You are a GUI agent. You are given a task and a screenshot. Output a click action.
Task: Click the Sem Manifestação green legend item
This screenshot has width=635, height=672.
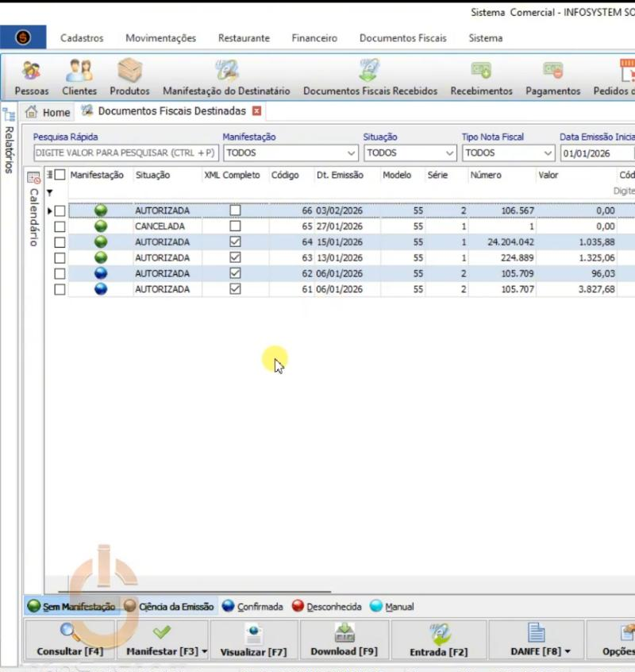pyautogui.click(x=71, y=606)
